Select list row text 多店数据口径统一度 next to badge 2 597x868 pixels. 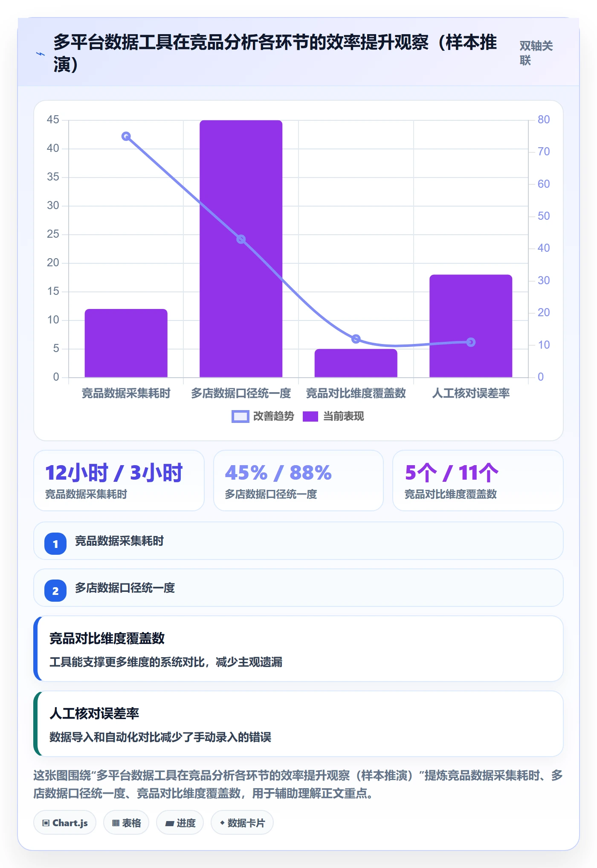point(125,588)
